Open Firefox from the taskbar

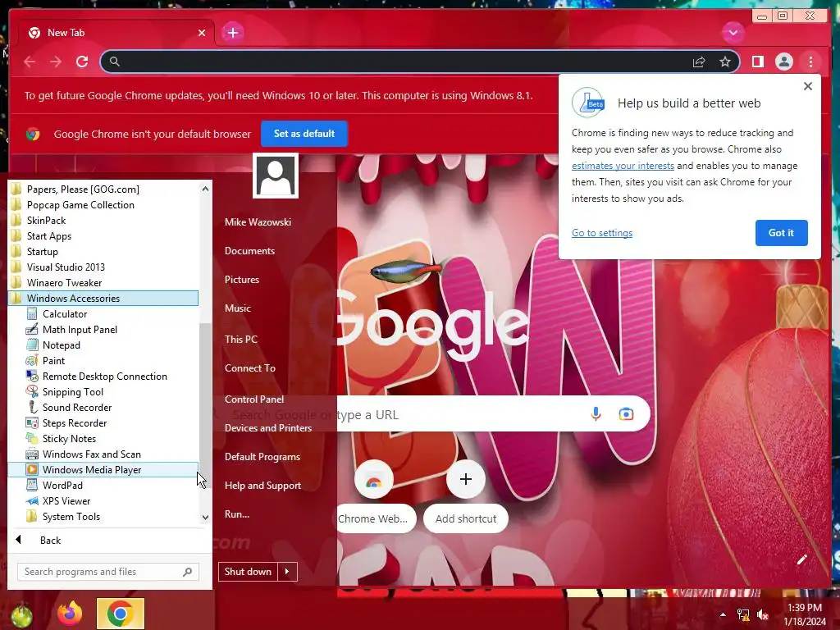coord(70,614)
